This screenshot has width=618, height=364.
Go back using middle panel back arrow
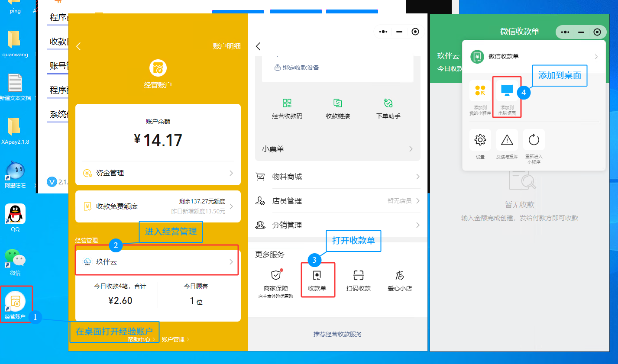[258, 46]
